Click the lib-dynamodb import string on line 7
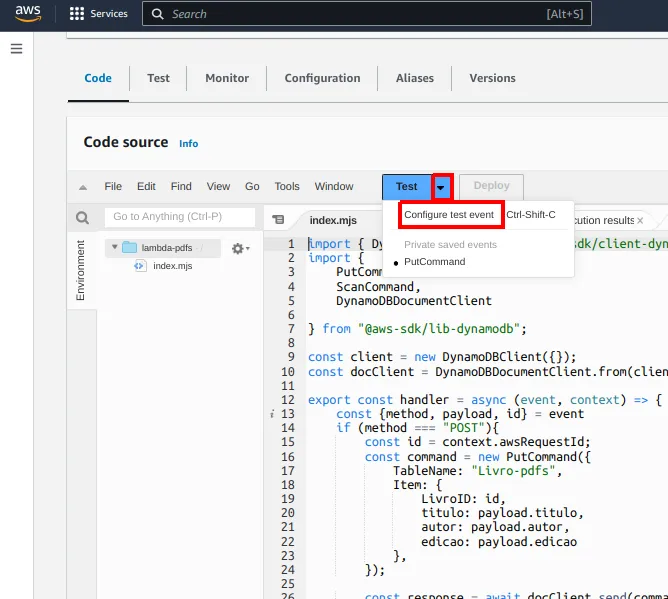 point(439,329)
